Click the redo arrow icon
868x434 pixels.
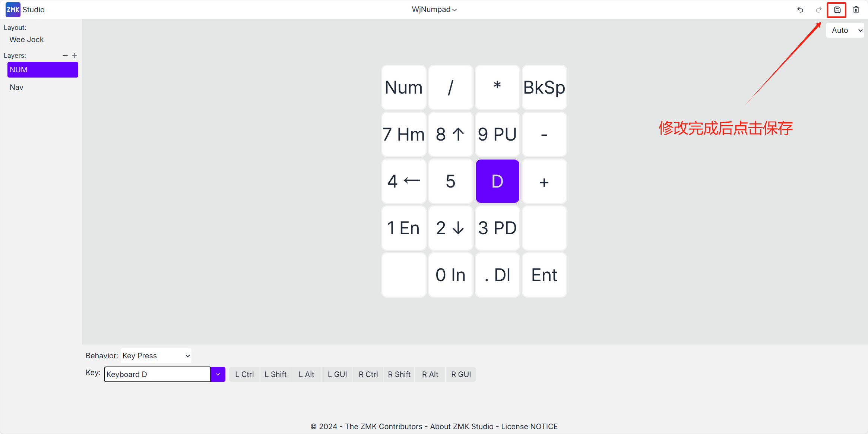[x=818, y=10]
